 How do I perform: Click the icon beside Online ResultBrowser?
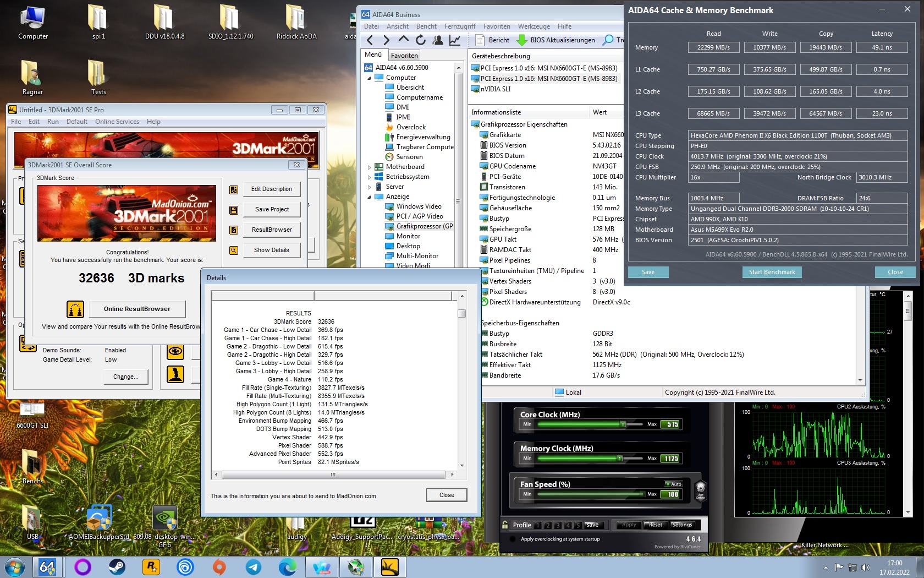pyautogui.click(x=75, y=309)
